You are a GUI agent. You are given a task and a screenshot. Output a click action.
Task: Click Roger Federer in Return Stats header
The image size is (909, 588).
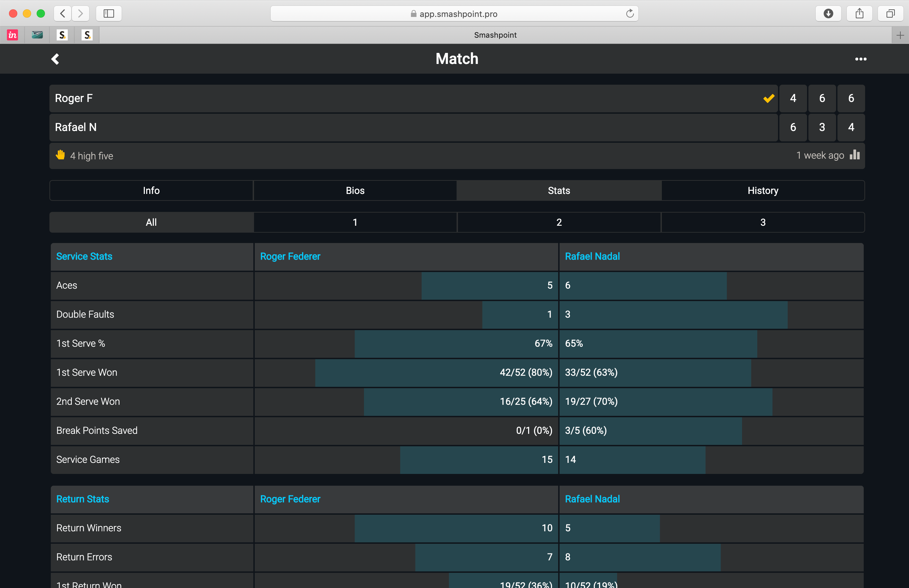click(x=290, y=499)
